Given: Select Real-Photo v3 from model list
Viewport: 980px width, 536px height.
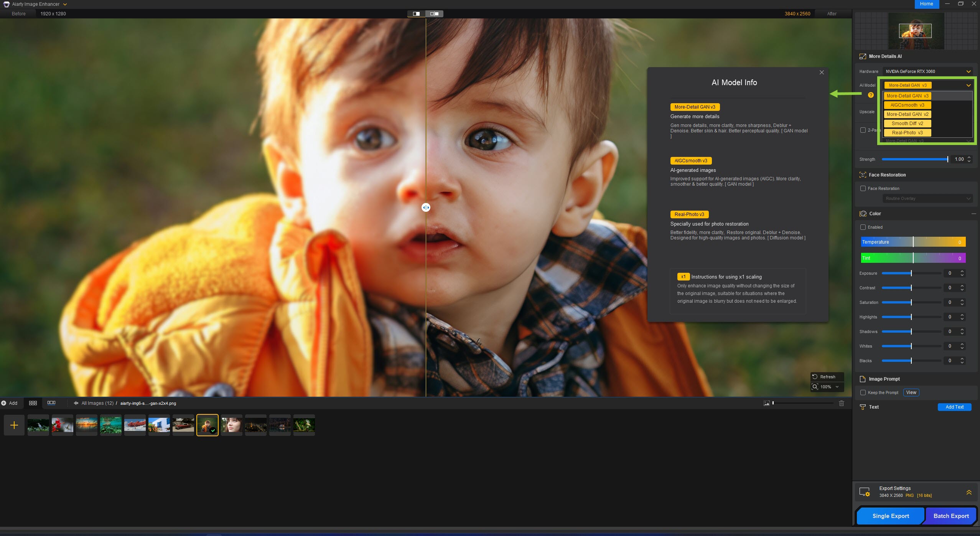Looking at the screenshot, I should (907, 133).
